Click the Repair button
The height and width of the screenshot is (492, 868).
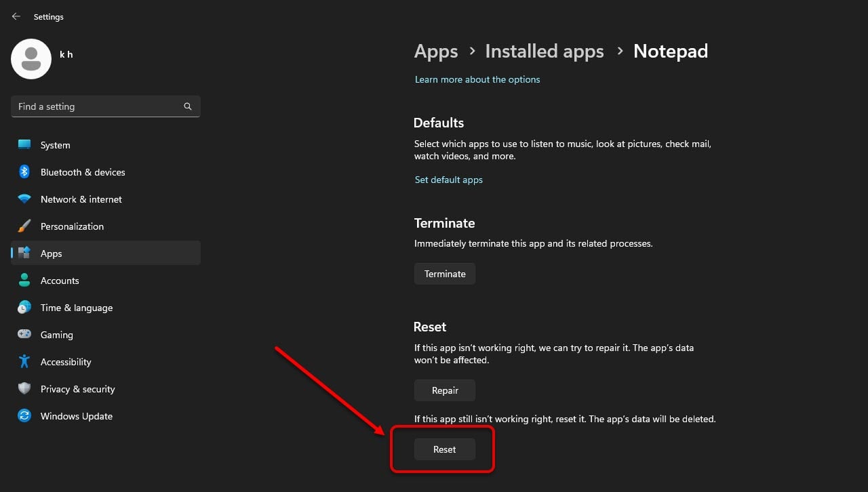point(445,390)
